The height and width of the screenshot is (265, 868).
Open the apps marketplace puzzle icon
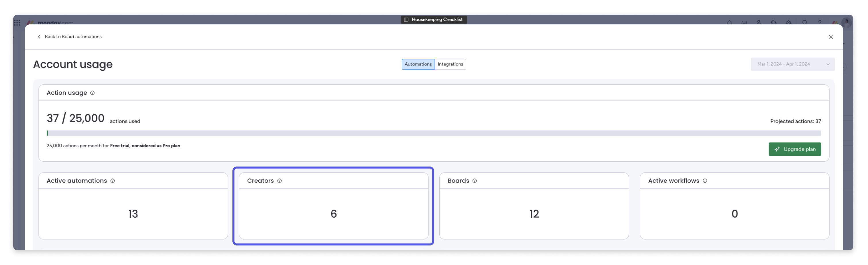pyautogui.click(x=774, y=23)
